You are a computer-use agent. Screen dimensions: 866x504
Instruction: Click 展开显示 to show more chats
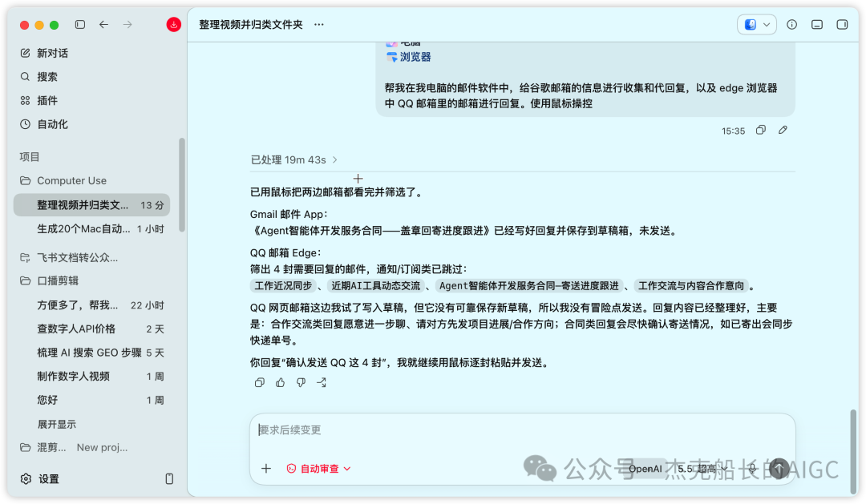(56, 424)
